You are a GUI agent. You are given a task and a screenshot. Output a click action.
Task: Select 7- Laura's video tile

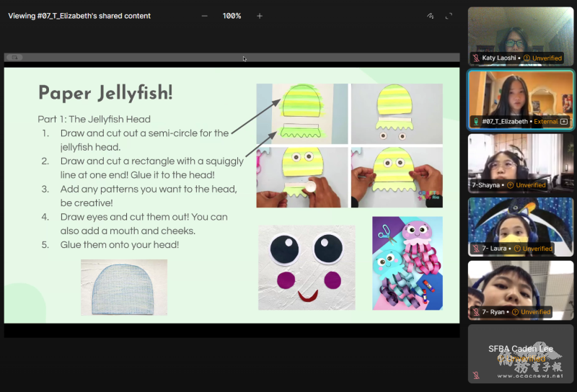(x=521, y=220)
